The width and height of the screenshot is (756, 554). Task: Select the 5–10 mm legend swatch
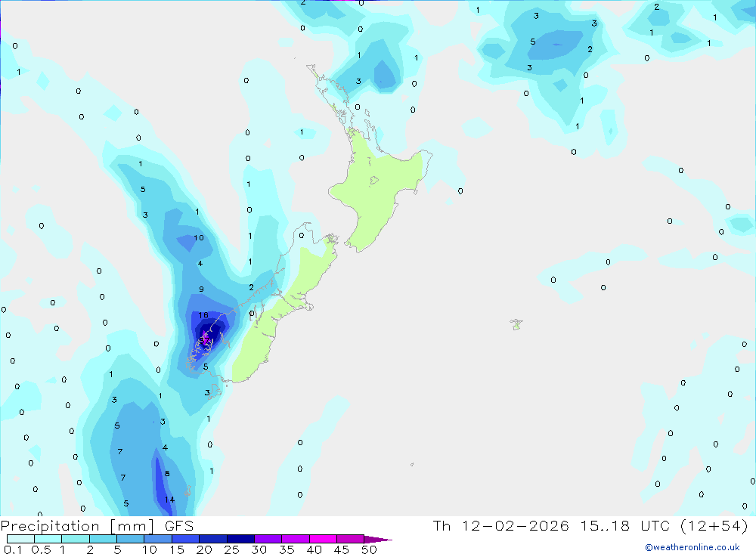coord(131,539)
